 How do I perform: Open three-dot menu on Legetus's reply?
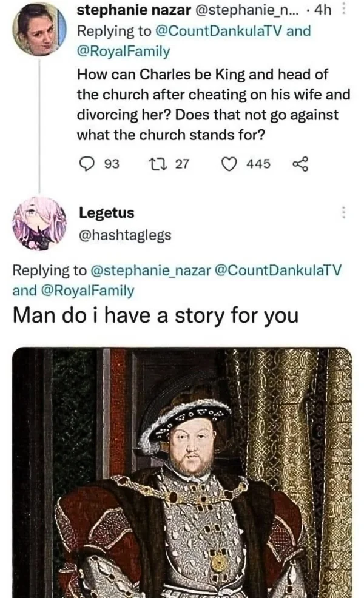[x=343, y=212]
